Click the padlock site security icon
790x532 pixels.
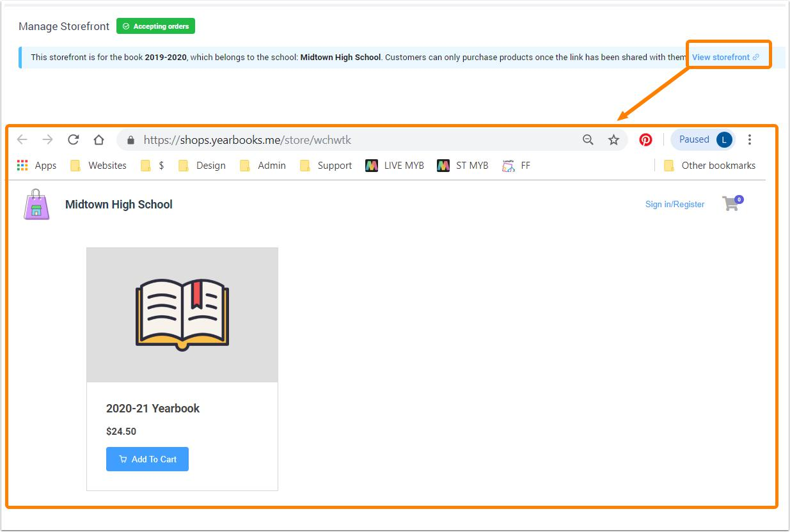pyautogui.click(x=131, y=140)
